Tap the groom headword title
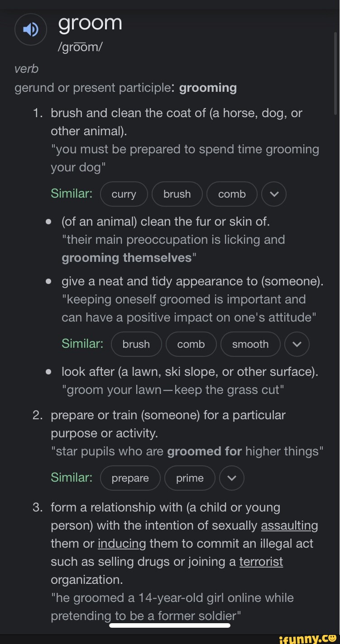The width and height of the screenshot is (340, 644). (90, 23)
